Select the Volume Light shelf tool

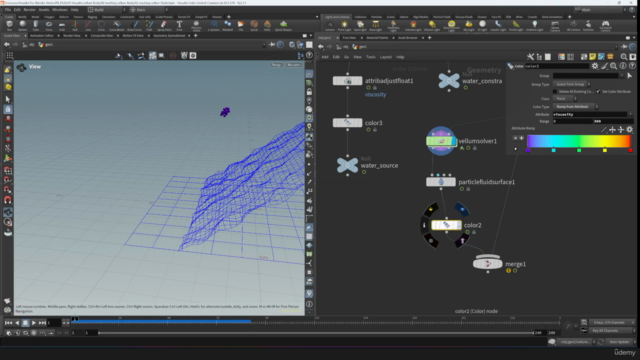(413, 26)
